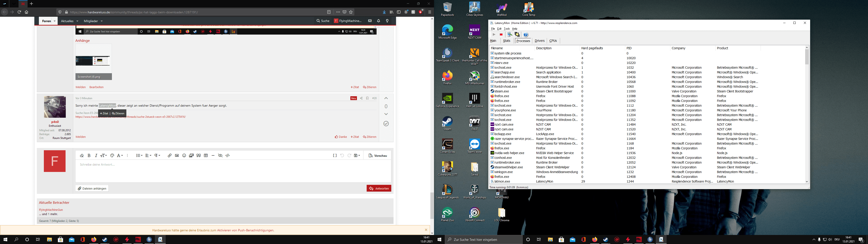The height and width of the screenshot is (244, 868).
Task: Click the LatencyMon process list vertical scrollbar
Action: (807, 114)
